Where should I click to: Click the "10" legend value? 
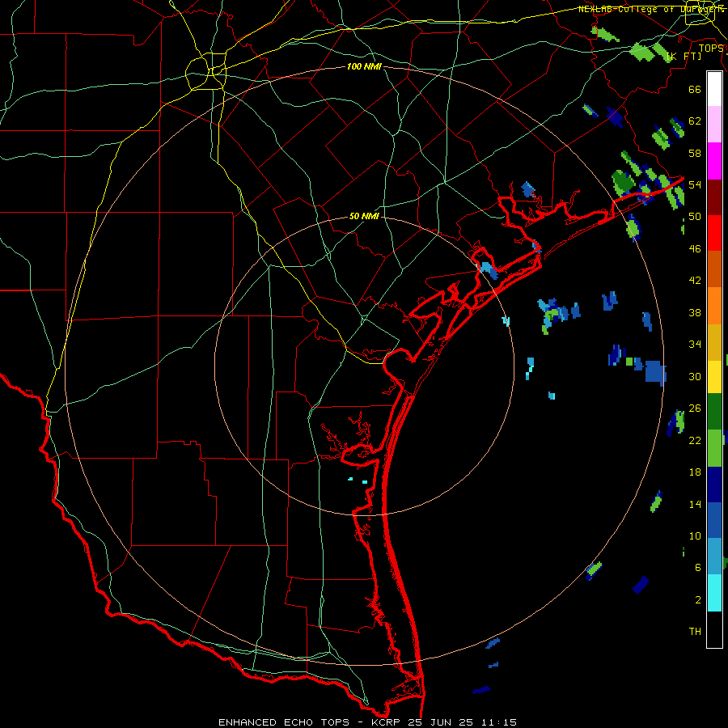coord(695,536)
